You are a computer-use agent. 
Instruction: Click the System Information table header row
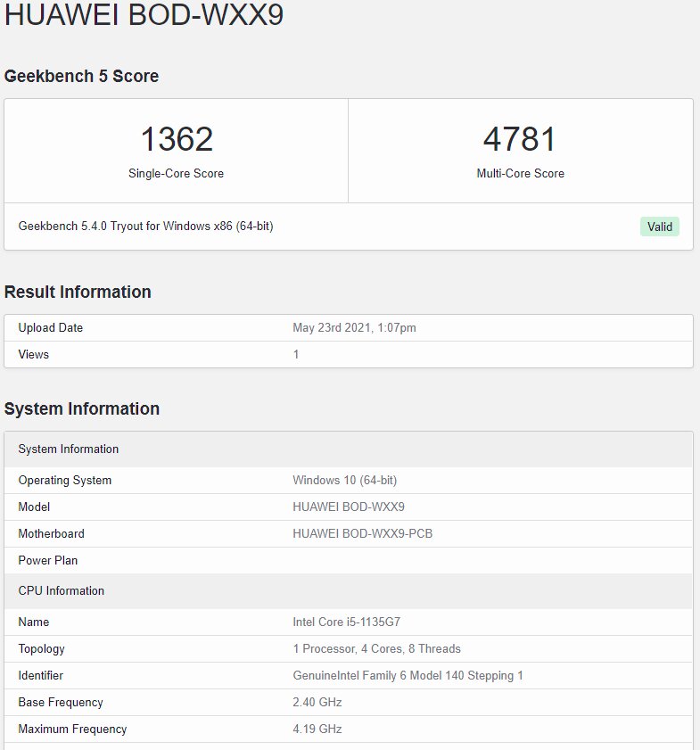[x=348, y=449]
